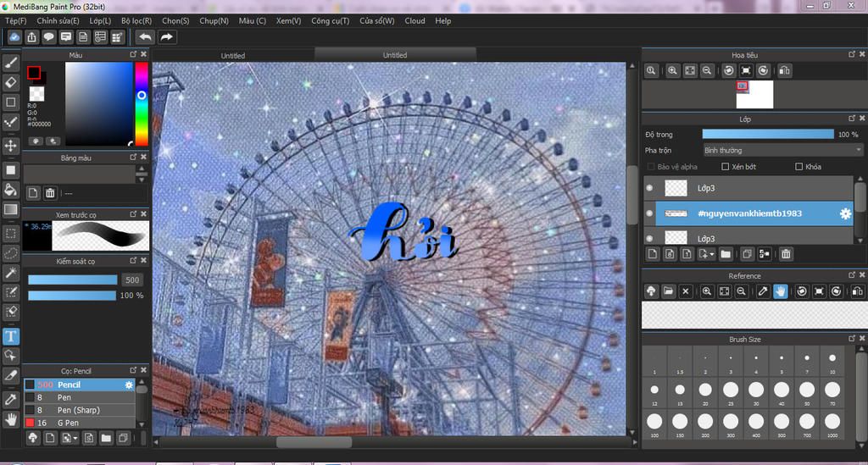Choose the 100 brush size preset
The image size is (868, 465).
click(x=654, y=423)
